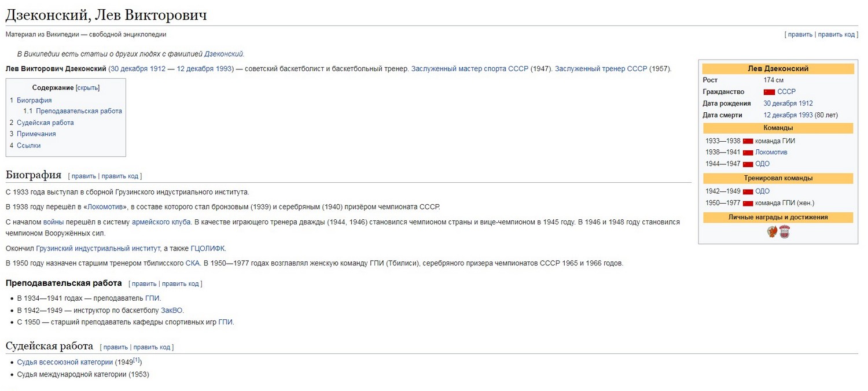Click the right award badge in the infobox
Viewport: 868px width, 391px height.
(784, 232)
